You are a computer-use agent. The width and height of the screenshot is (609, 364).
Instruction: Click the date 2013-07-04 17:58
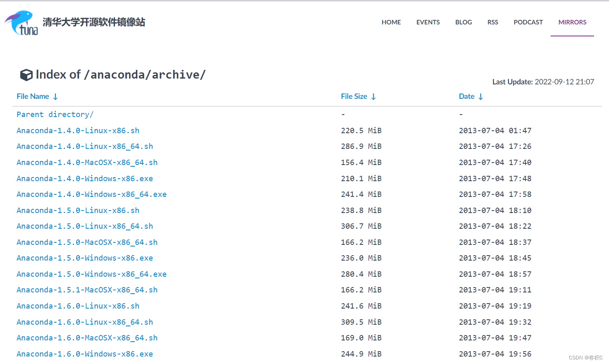click(495, 194)
